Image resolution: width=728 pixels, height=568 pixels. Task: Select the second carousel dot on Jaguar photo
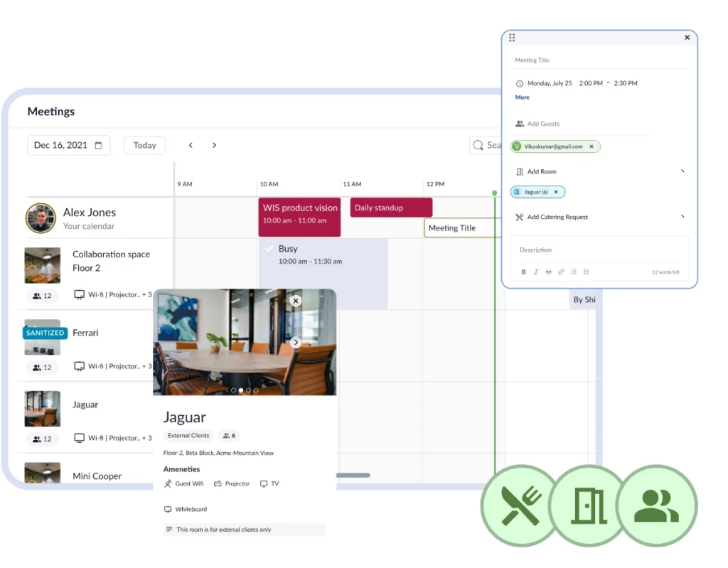tap(240, 390)
